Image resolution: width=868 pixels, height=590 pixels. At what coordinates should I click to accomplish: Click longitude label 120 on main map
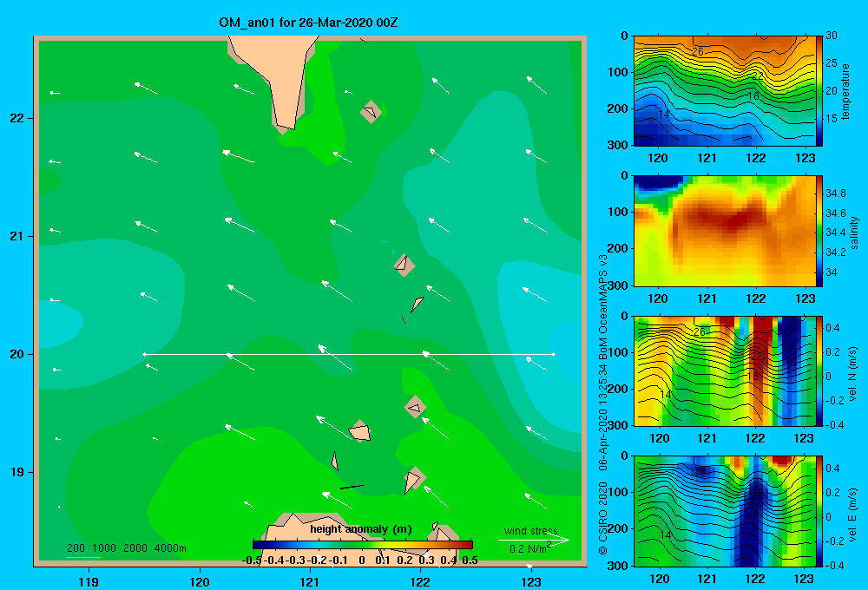200,581
